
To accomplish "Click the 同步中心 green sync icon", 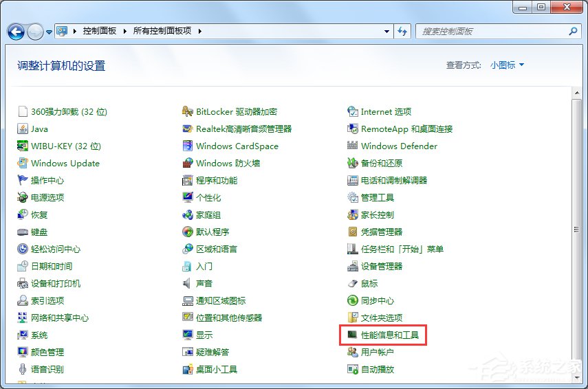I will click(353, 300).
